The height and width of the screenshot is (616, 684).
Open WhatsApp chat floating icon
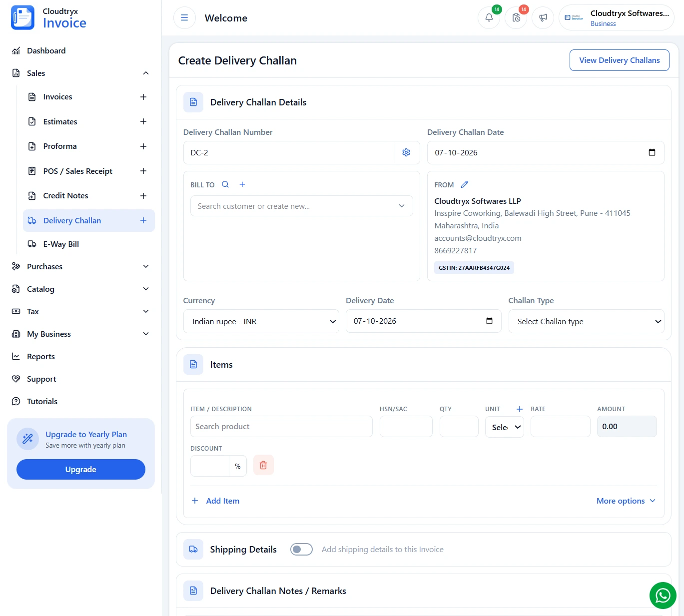click(x=663, y=596)
